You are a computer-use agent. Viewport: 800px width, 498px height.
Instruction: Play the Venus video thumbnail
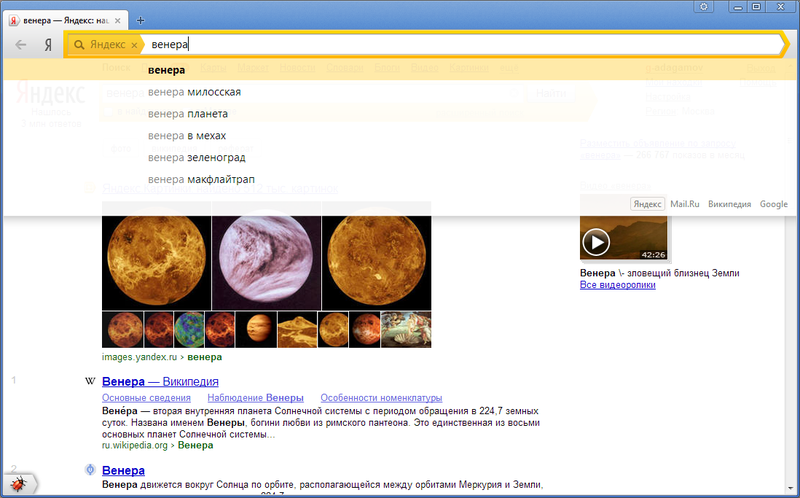[597, 241]
